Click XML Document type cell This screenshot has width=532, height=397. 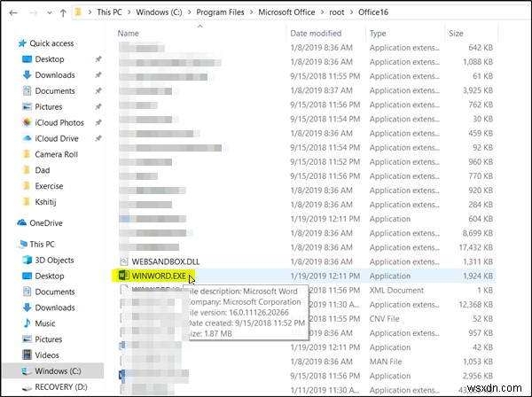pyautogui.click(x=396, y=290)
